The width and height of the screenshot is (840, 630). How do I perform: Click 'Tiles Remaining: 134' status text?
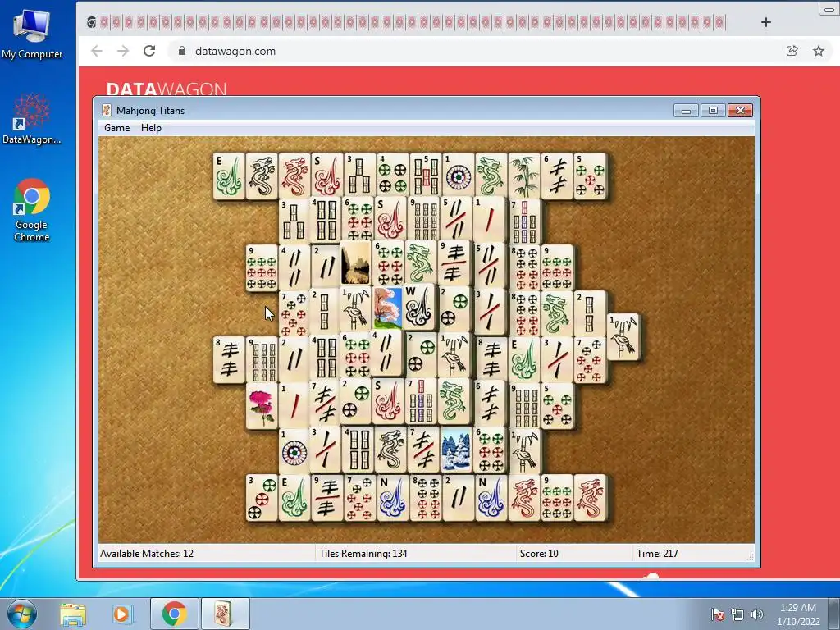pyautogui.click(x=363, y=554)
